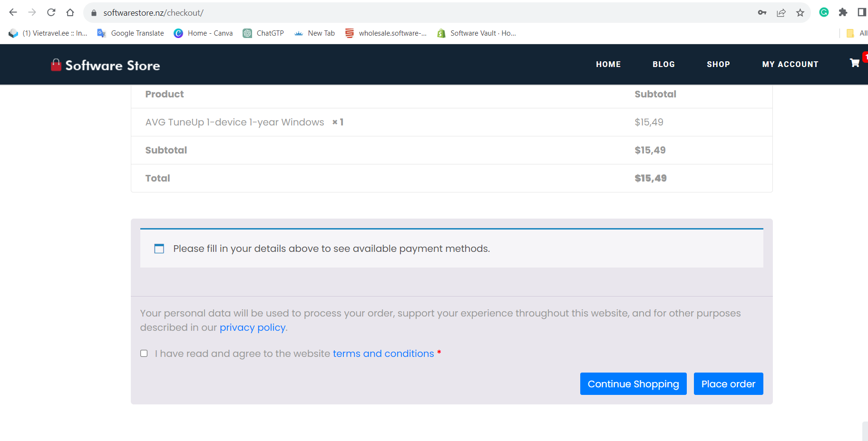Open the wholesale.software bookmark
Viewport: 868px width, 441px height.
(x=386, y=33)
